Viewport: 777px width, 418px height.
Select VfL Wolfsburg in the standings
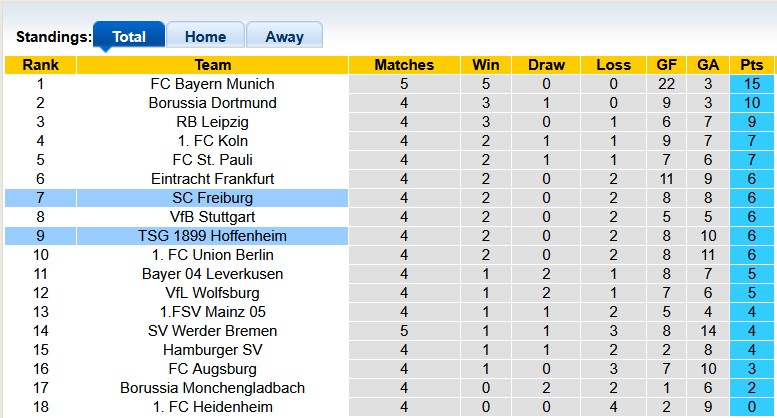click(212, 293)
